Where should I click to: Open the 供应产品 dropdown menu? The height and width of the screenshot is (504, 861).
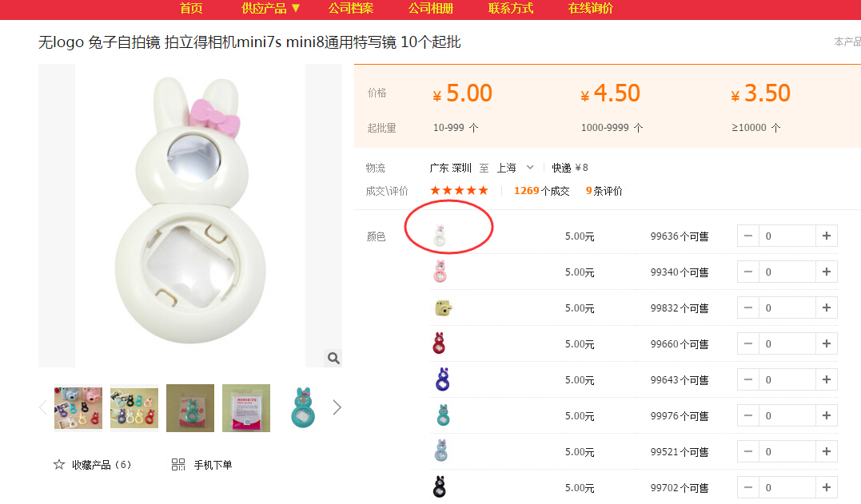coord(271,8)
